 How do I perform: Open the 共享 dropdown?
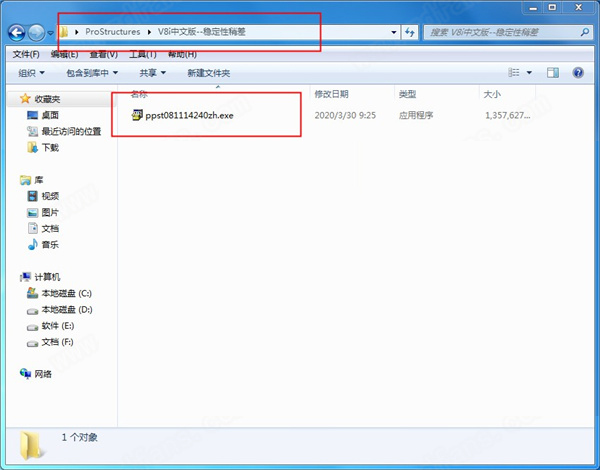152,73
